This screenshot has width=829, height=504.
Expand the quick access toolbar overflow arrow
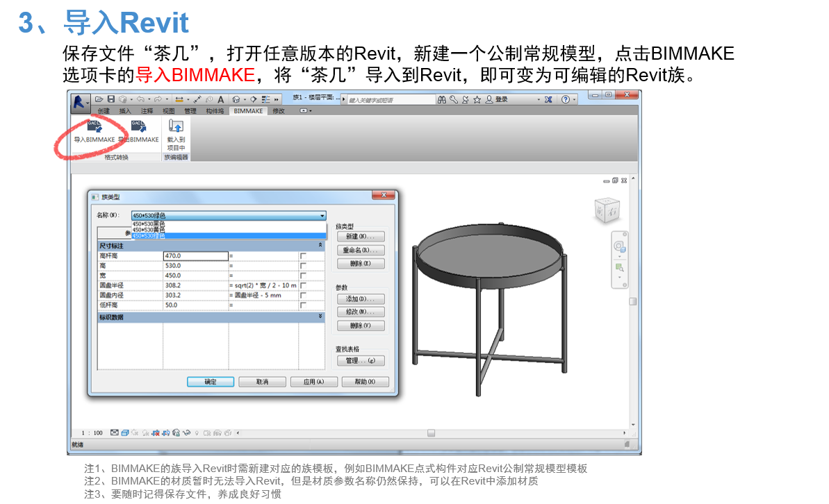pos(277,99)
